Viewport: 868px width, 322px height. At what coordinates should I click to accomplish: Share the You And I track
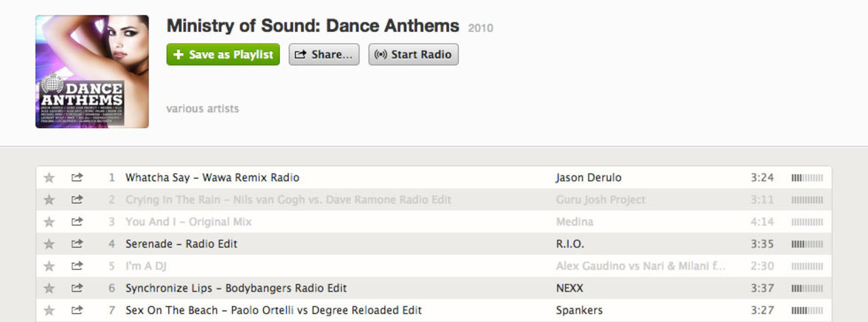pyautogui.click(x=77, y=222)
